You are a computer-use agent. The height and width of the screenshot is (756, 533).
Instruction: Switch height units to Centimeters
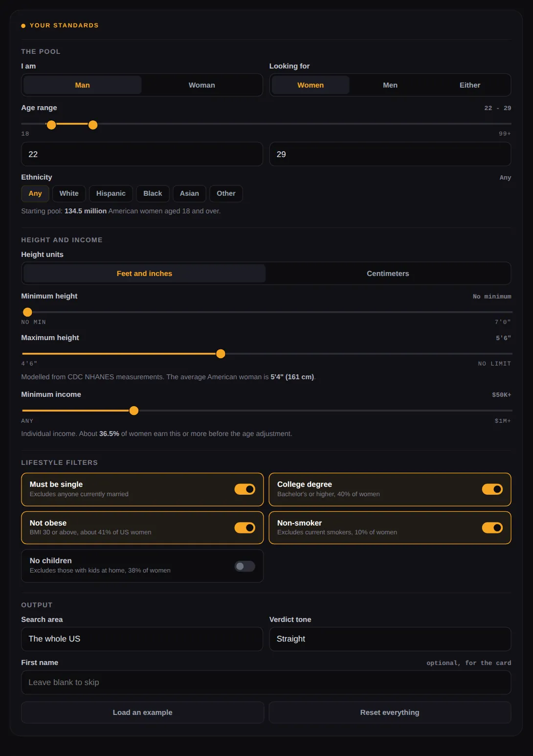point(388,274)
